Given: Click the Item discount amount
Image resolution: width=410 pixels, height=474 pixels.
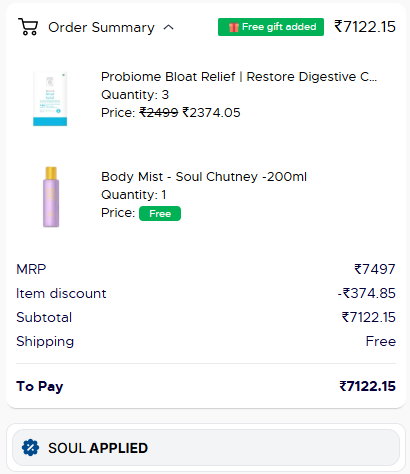Looking at the screenshot, I should point(366,293).
